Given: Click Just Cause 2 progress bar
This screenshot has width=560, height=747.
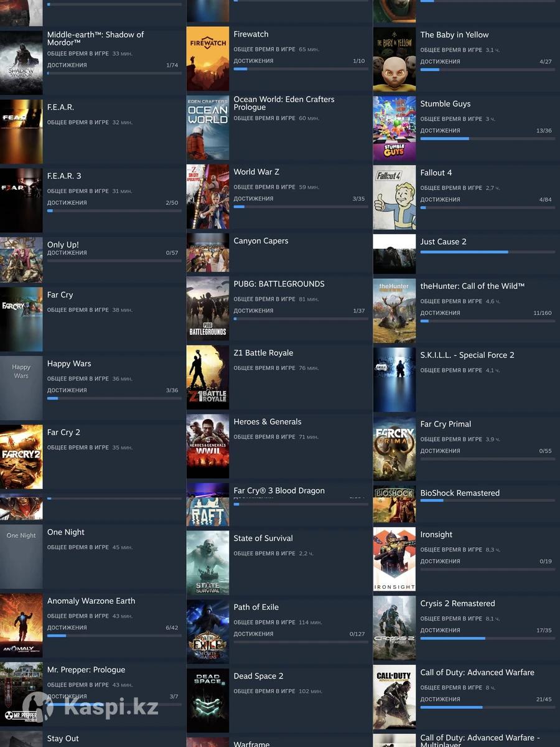Looking at the screenshot, I should point(487,252).
